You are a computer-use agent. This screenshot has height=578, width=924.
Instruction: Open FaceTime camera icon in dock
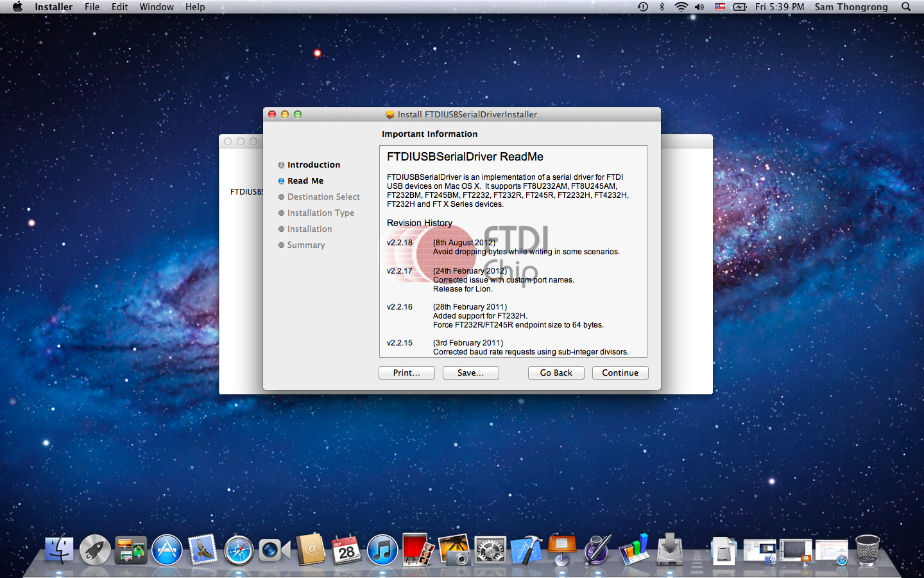coord(275,550)
